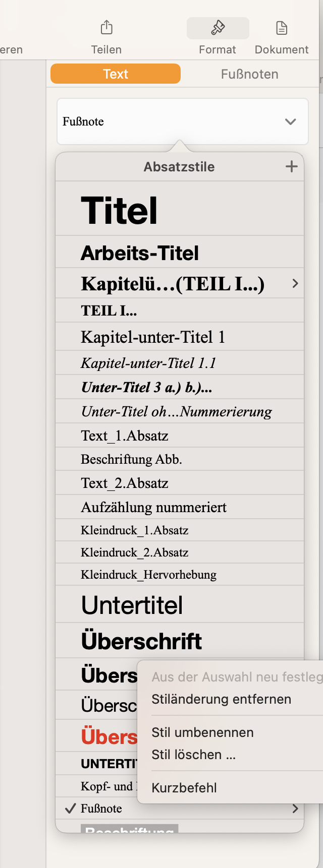The height and width of the screenshot is (868, 323).
Task: Apply the Titel paragraph style
Action: tap(120, 211)
